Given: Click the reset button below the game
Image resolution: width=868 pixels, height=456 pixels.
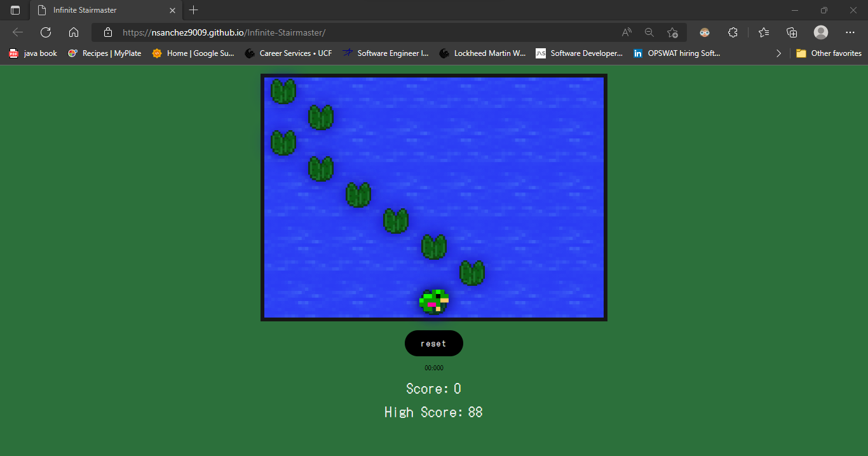Looking at the screenshot, I should point(433,344).
